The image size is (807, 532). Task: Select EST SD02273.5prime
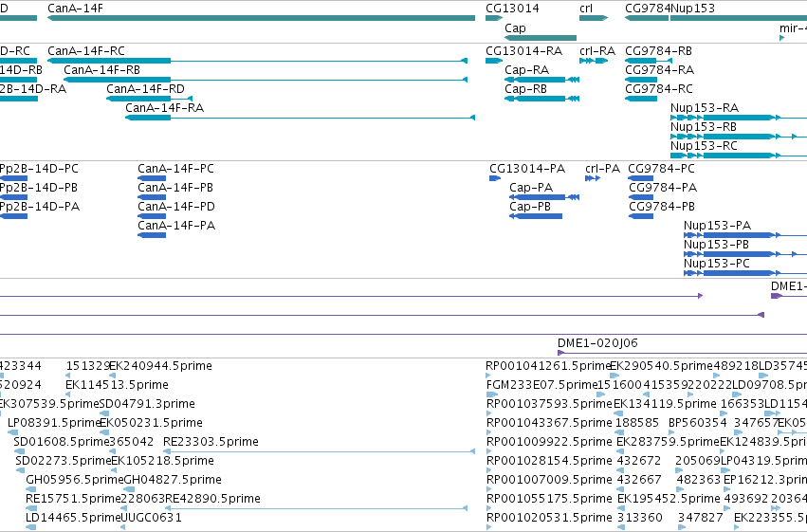64,461
